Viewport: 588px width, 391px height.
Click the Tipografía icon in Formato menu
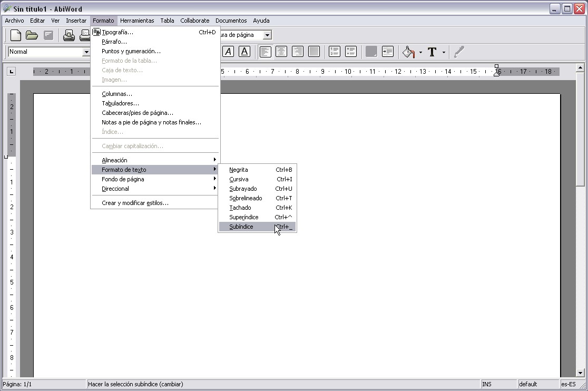(x=96, y=32)
